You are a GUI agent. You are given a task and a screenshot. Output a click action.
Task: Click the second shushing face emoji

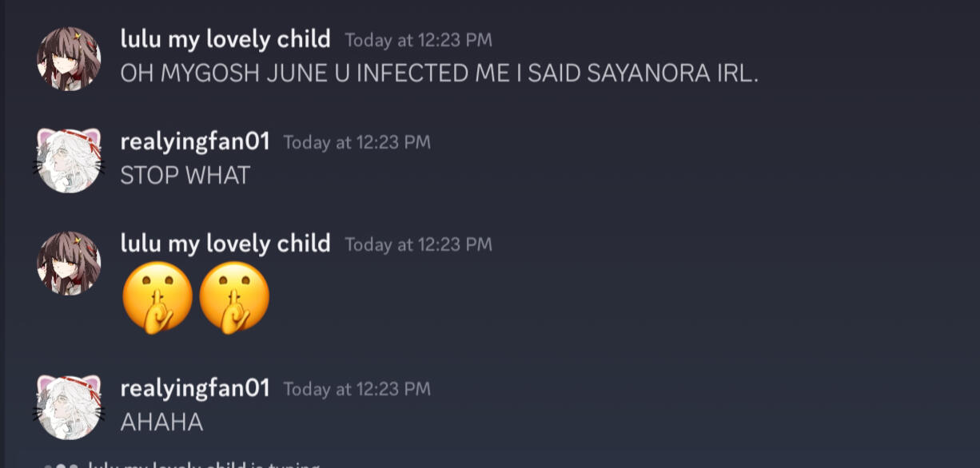pos(234,297)
